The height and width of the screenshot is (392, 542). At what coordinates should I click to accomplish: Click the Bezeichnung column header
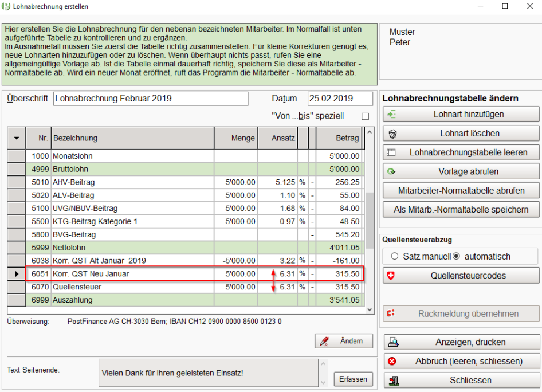(x=133, y=138)
